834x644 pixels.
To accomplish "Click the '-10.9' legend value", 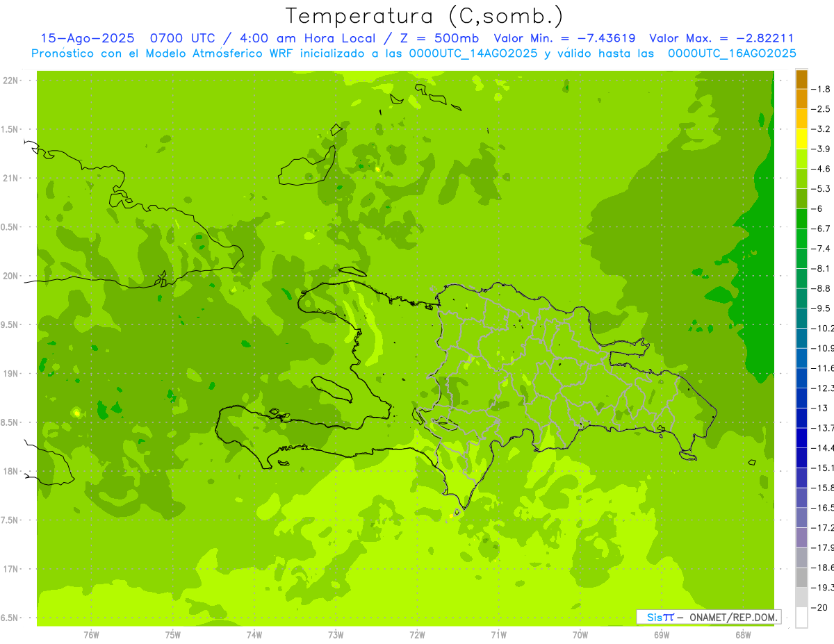I will click(x=824, y=348).
